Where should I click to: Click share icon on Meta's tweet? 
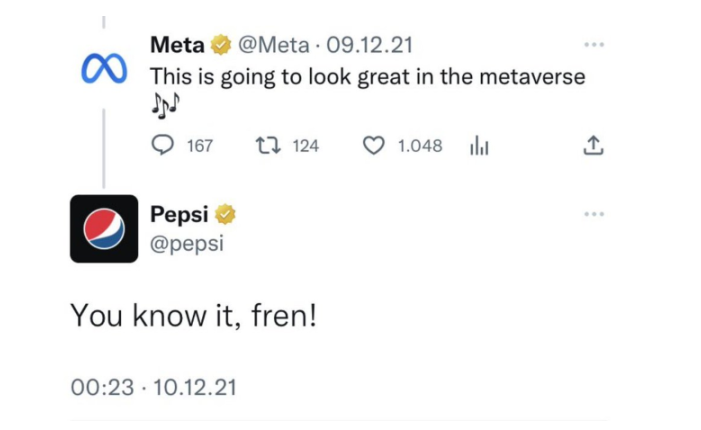593,145
